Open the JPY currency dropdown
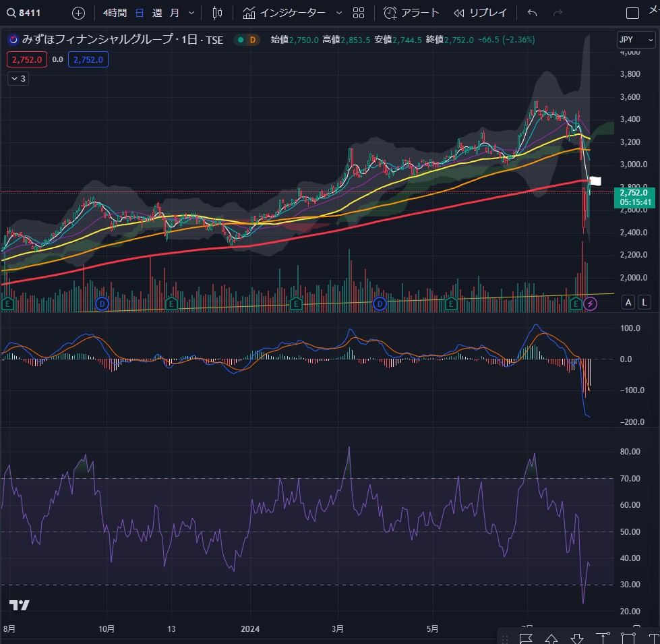660x644 pixels. tap(636, 40)
